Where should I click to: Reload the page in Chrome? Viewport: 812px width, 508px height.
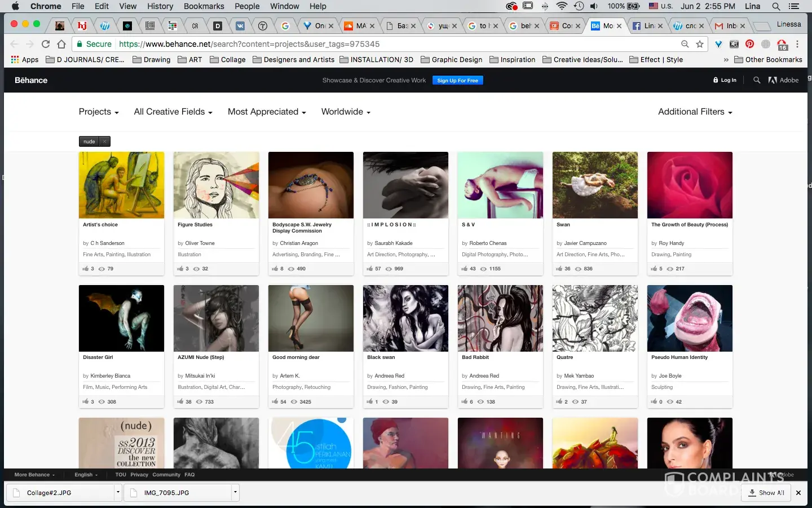tap(46, 44)
